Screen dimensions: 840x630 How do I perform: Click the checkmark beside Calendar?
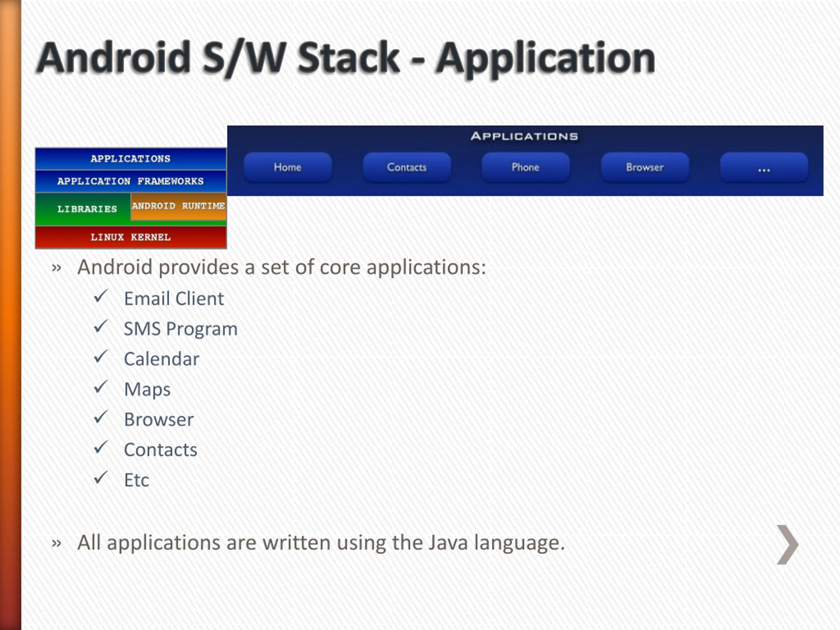click(101, 357)
